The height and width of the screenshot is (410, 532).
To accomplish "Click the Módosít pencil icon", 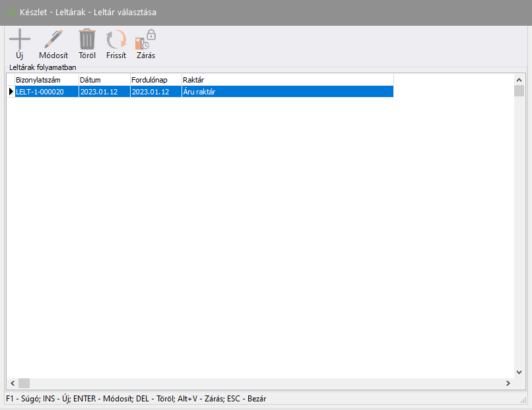I will 53,40.
